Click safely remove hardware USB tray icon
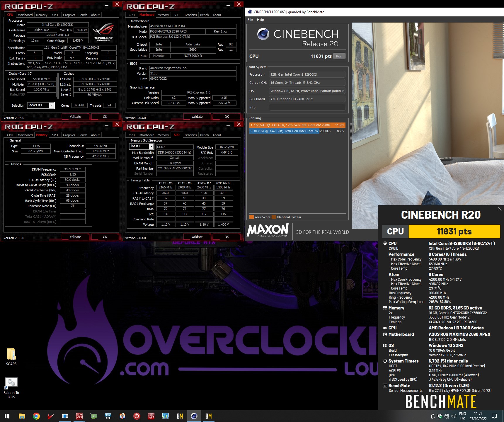 pyautogui.click(x=433, y=416)
